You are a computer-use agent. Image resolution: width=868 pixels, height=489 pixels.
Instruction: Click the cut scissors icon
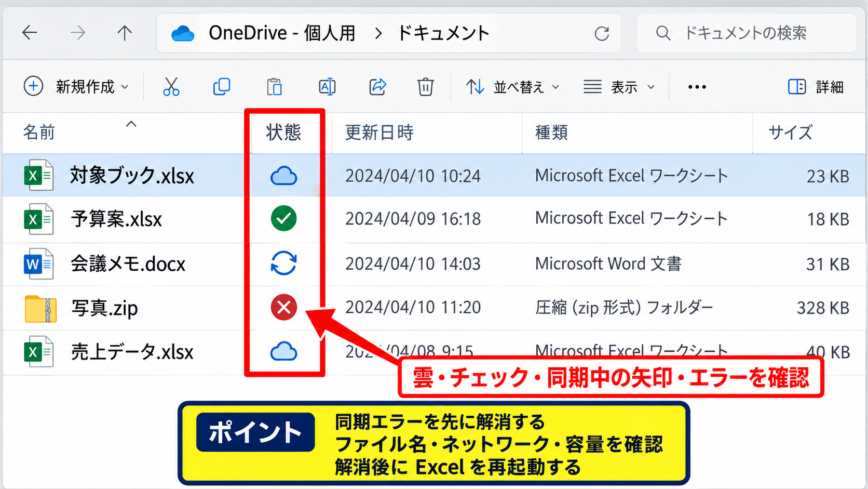[x=171, y=87]
